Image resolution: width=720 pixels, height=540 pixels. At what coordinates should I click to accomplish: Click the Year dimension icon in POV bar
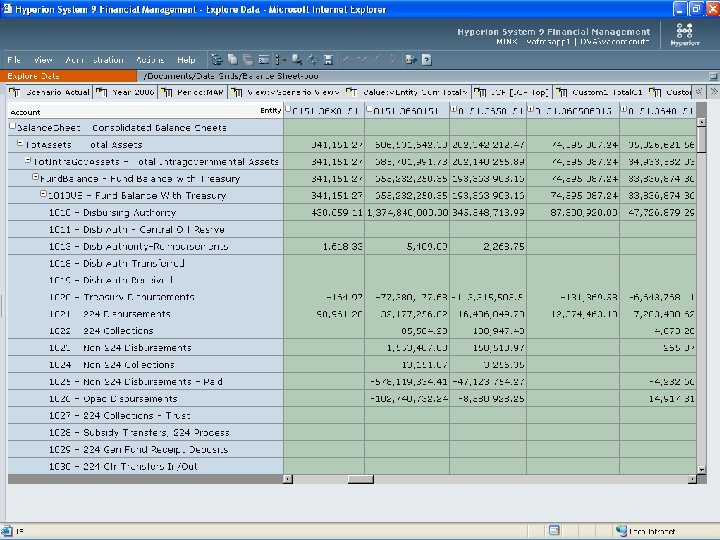(x=101, y=92)
